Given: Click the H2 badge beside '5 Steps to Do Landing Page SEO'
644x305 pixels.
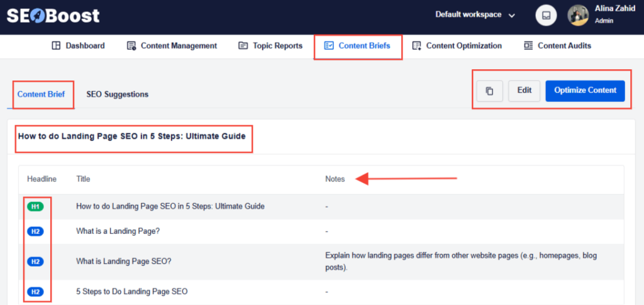Looking at the screenshot, I should pos(35,292).
